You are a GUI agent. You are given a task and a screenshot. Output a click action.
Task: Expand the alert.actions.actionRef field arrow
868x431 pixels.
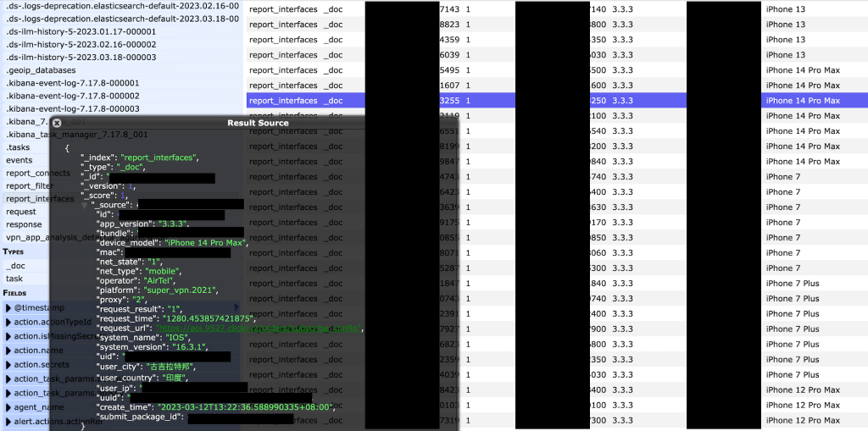[x=8, y=422]
